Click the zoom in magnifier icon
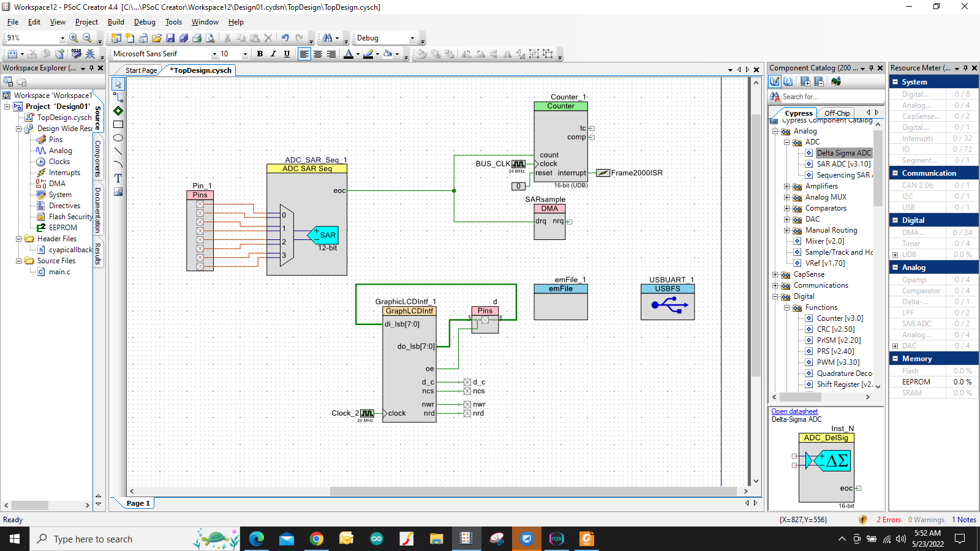Image resolution: width=980 pixels, height=551 pixels. [73, 38]
